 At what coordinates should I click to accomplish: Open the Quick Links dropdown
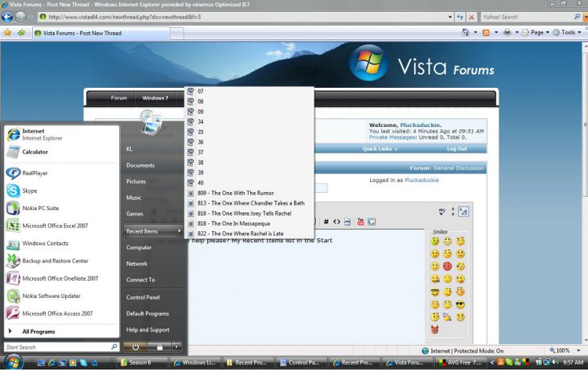[380, 149]
